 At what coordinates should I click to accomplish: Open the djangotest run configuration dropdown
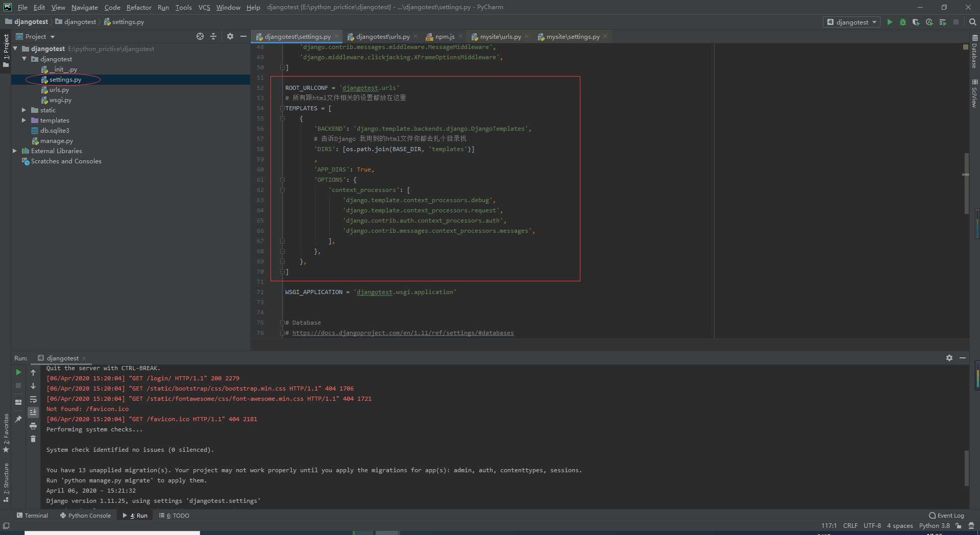[x=852, y=22]
